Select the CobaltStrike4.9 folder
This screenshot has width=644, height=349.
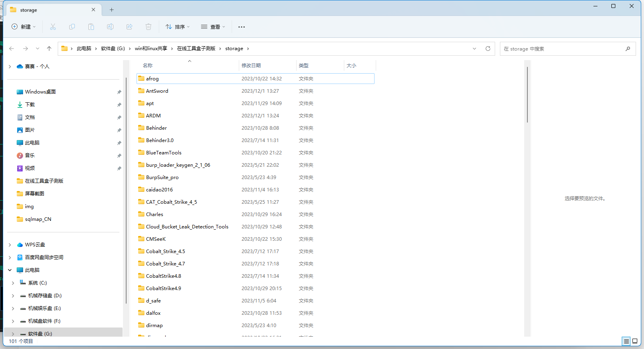click(256, 289)
